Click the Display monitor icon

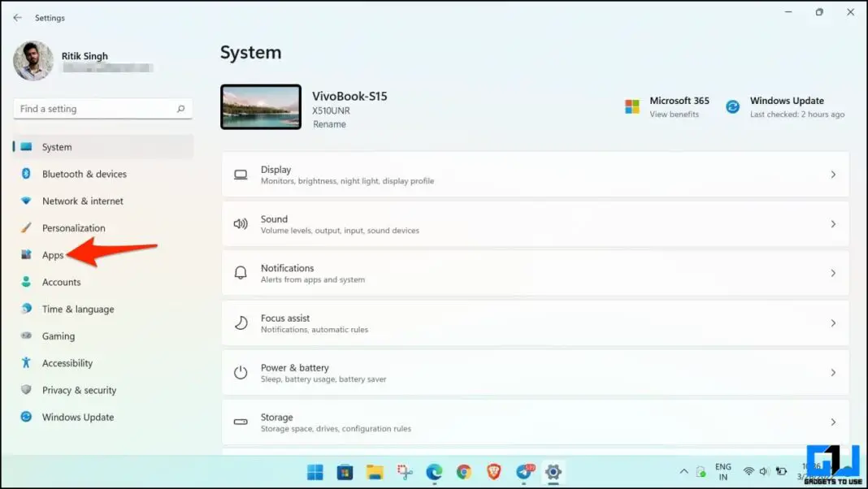(241, 174)
